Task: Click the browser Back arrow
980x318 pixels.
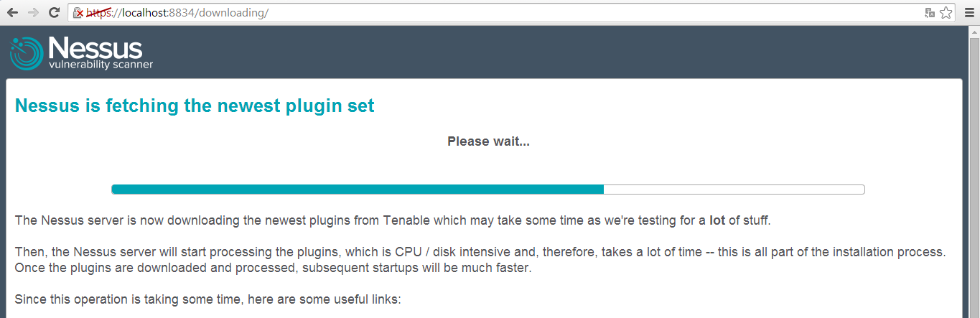Action: [x=12, y=12]
